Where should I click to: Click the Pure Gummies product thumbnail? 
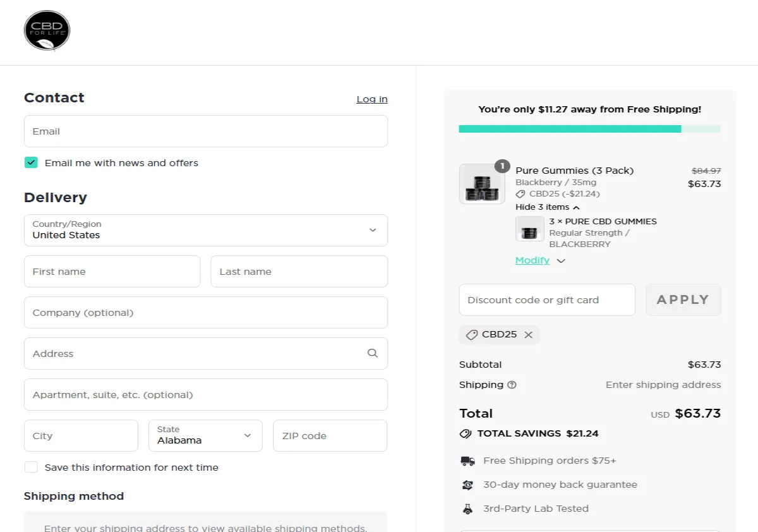point(482,184)
